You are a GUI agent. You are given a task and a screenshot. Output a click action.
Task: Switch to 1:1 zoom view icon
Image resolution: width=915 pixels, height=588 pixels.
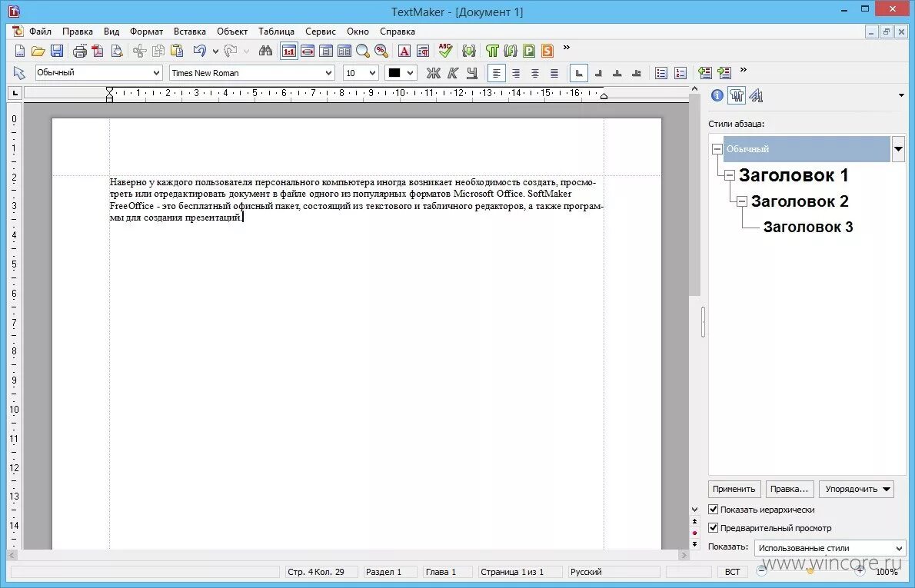288,50
